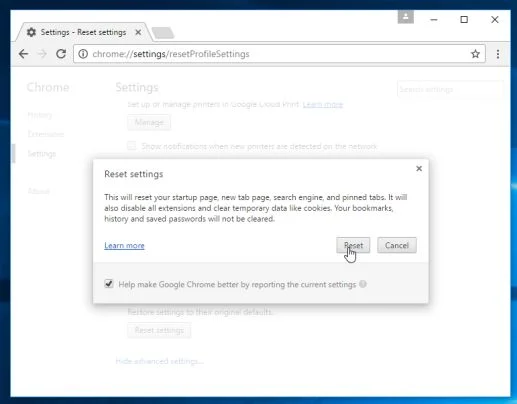
Task: Open a new tab with the new tab button
Action: [163, 33]
